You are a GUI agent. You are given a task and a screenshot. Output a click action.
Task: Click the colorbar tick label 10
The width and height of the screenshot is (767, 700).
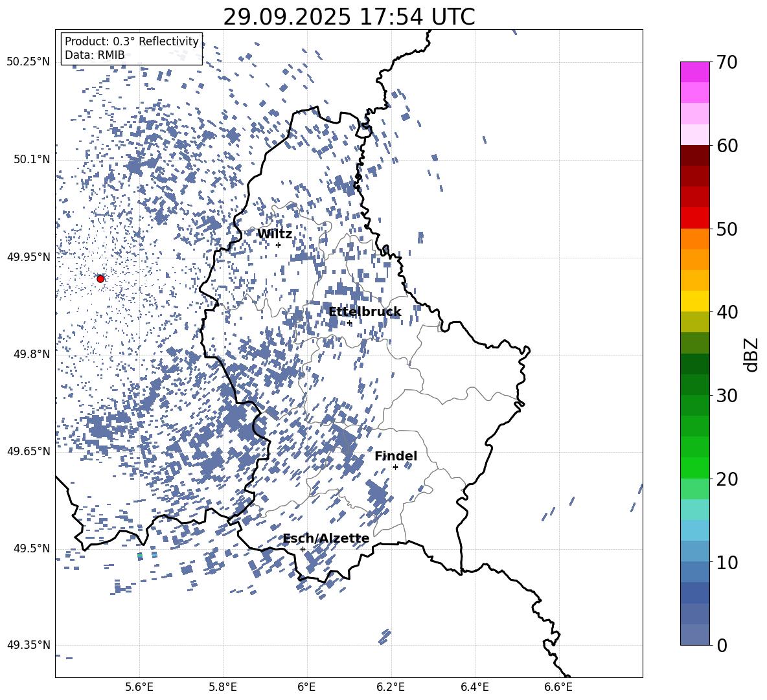[727, 562]
